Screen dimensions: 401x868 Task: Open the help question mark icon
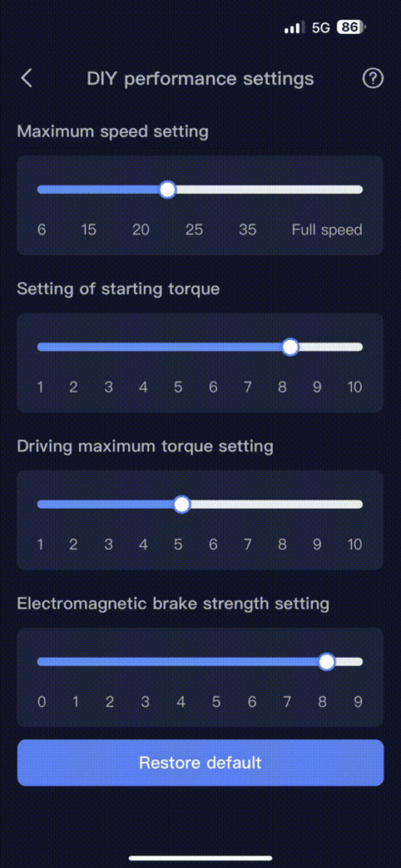point(373,78)
